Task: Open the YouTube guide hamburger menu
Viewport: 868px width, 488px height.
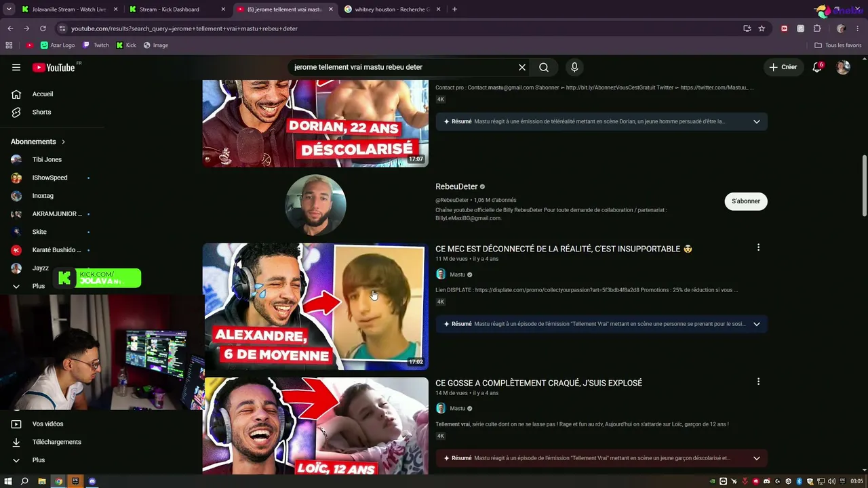Action: tap(16, 67)
